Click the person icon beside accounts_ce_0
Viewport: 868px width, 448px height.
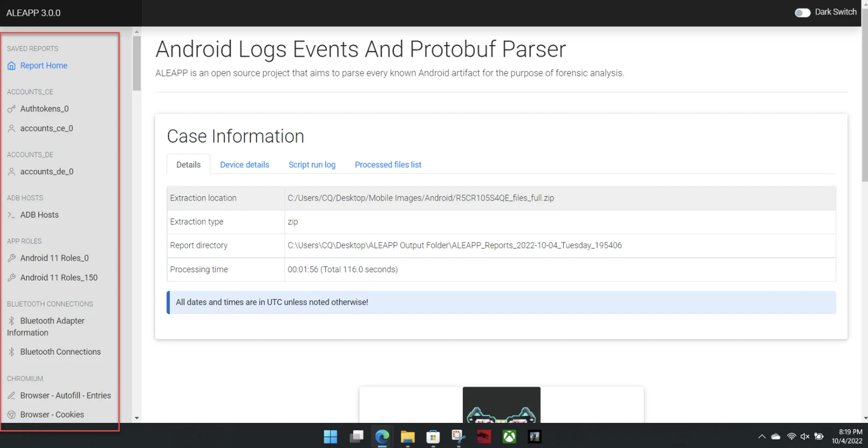(11, 128)
